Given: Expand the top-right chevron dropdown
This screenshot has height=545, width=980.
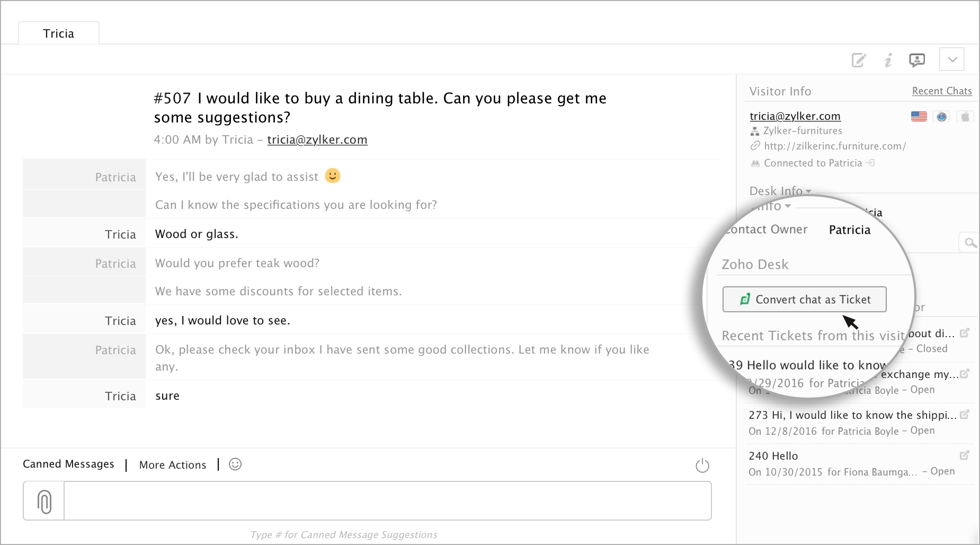Looking at the screenshot, I should tap(952, 59).
